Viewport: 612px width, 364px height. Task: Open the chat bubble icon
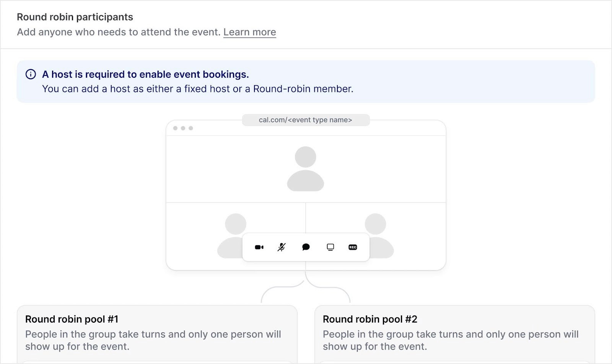point(306,247)
